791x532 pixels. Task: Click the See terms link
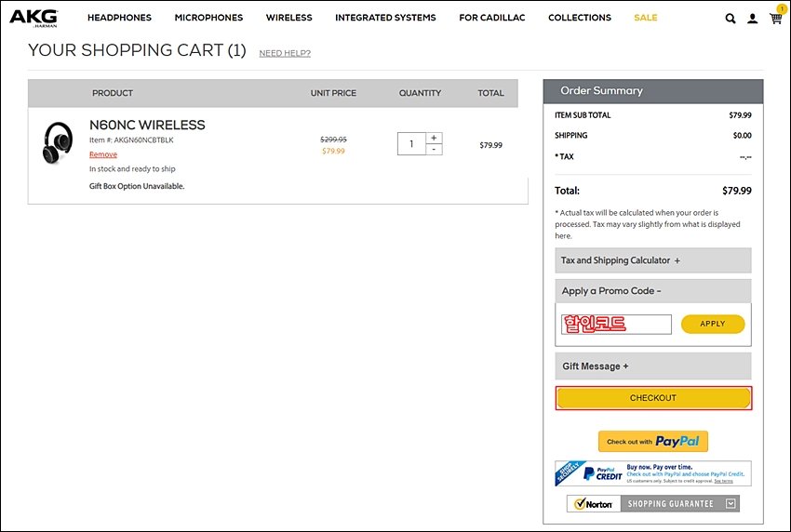pos(723,481)
